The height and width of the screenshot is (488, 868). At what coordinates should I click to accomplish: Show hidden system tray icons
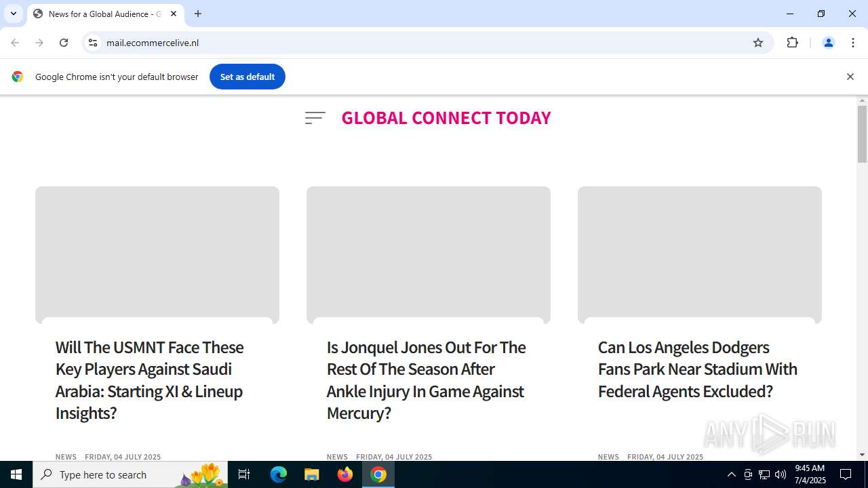pos(731,474)
